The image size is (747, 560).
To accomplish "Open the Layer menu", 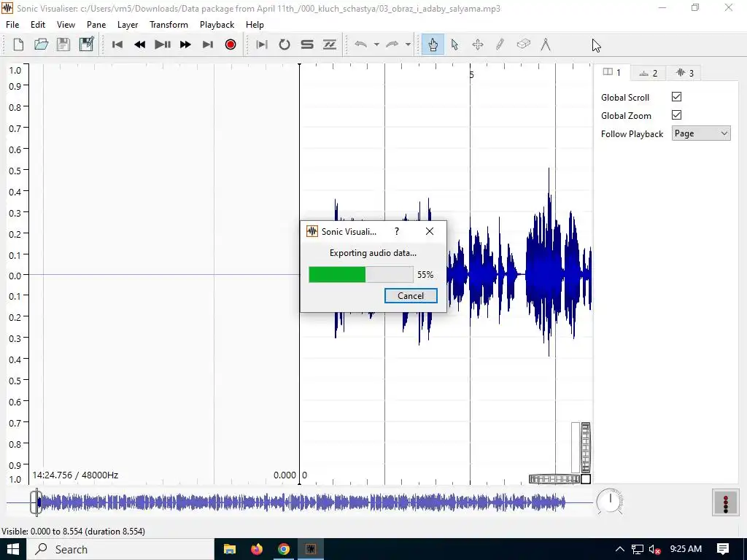I will 128,25.
